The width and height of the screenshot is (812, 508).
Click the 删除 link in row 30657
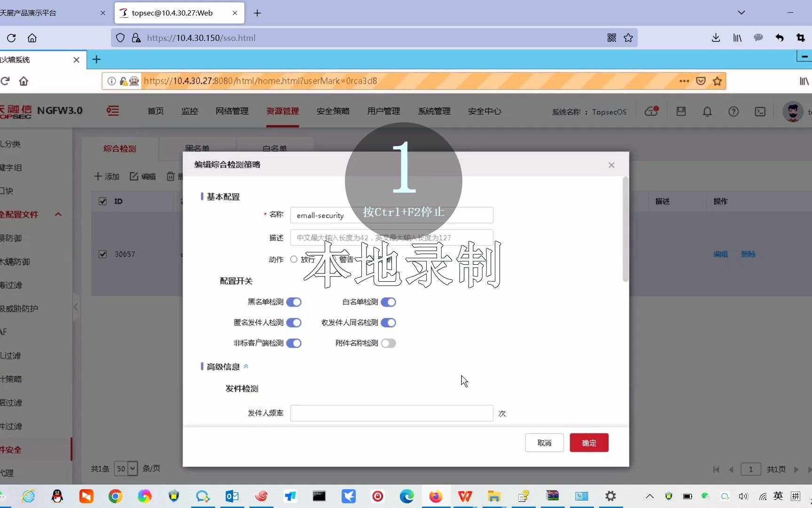(748, 254)
